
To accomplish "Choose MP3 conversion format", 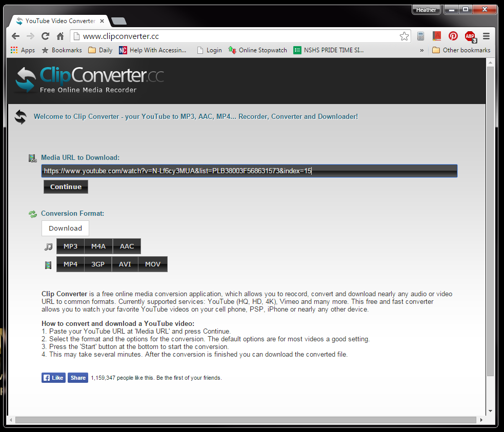I will coord(70,246).
